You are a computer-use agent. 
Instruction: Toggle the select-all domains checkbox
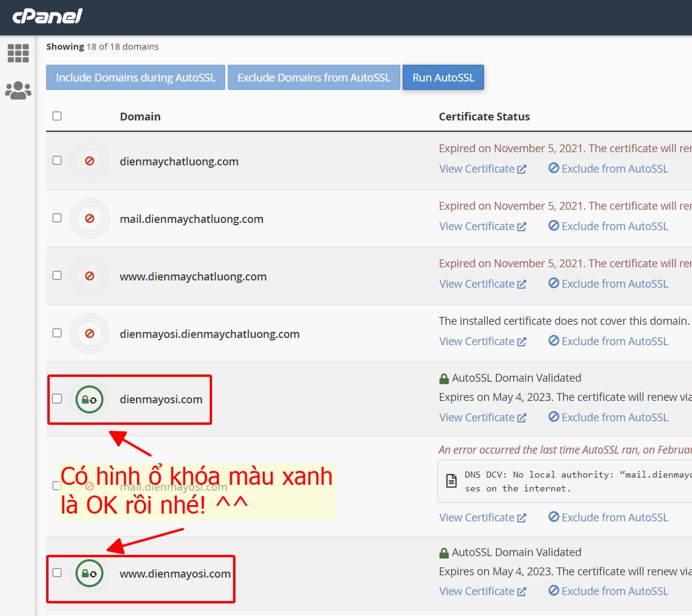click(x=57, y=116)
